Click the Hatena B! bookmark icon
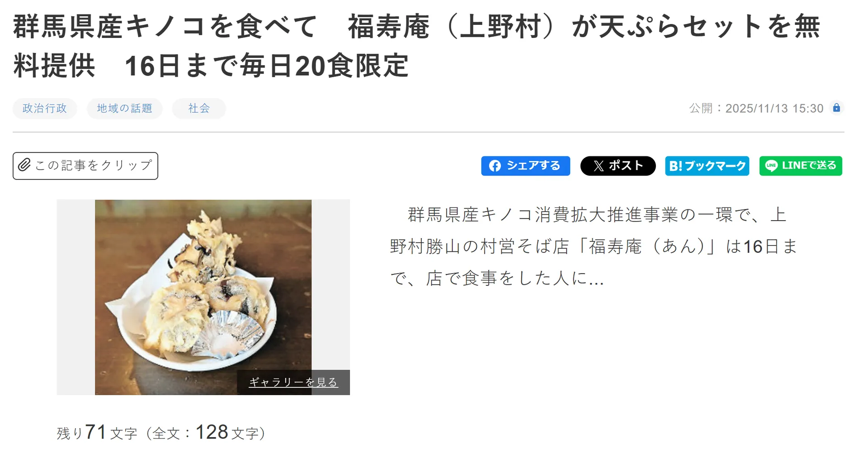The width and height of the screenshot is (868, 453). 676,166
